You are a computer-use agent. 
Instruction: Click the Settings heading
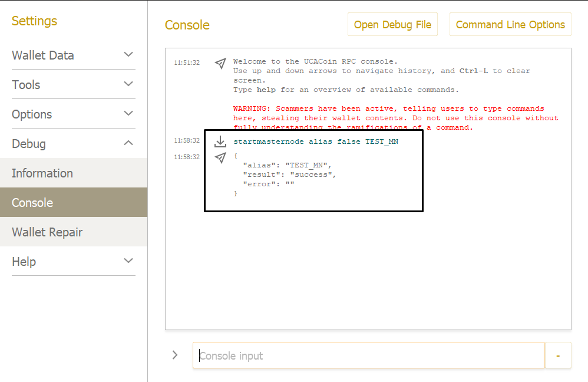34,21
